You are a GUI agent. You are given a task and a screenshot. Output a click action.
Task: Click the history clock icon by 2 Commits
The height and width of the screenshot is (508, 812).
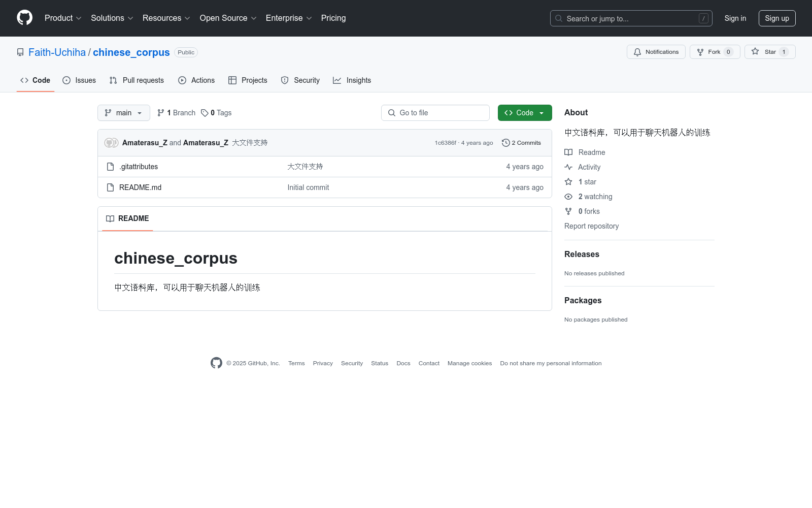coord(505,143)
